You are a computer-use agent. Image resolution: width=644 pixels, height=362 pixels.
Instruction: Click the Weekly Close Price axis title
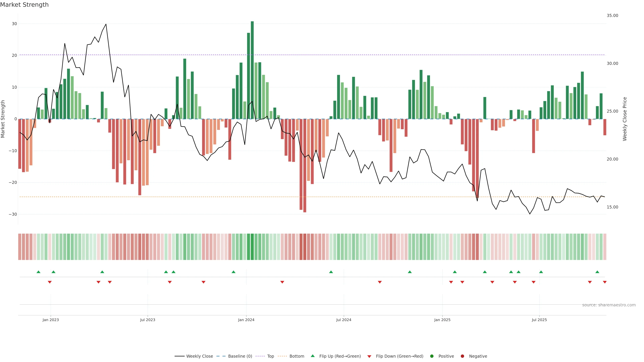625,119
